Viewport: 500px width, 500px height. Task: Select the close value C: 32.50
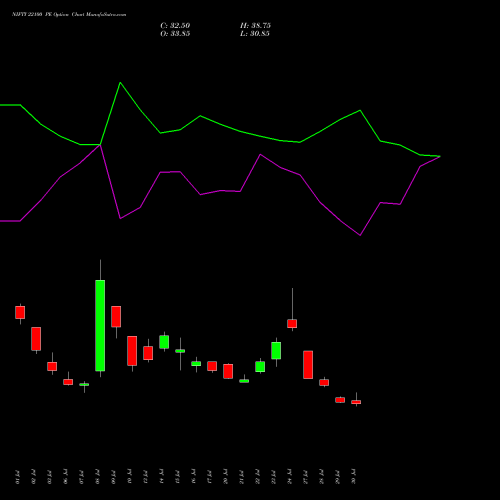tap(175, 26)
